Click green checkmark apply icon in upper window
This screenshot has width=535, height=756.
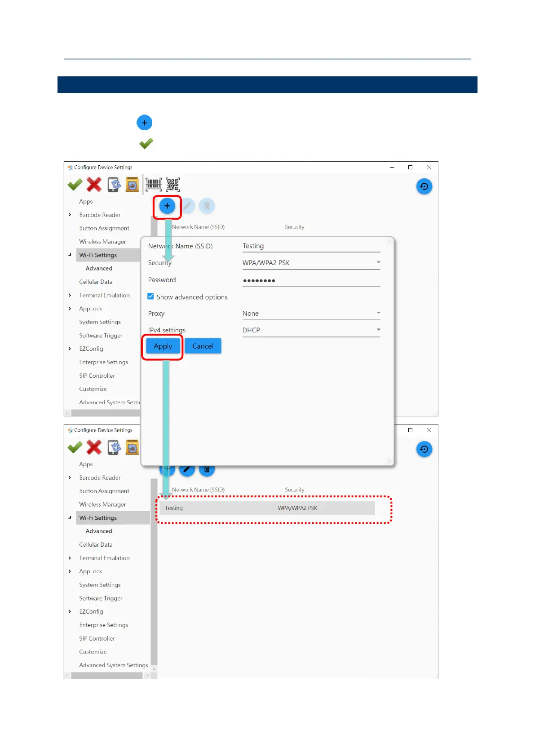tap(75, 185)
